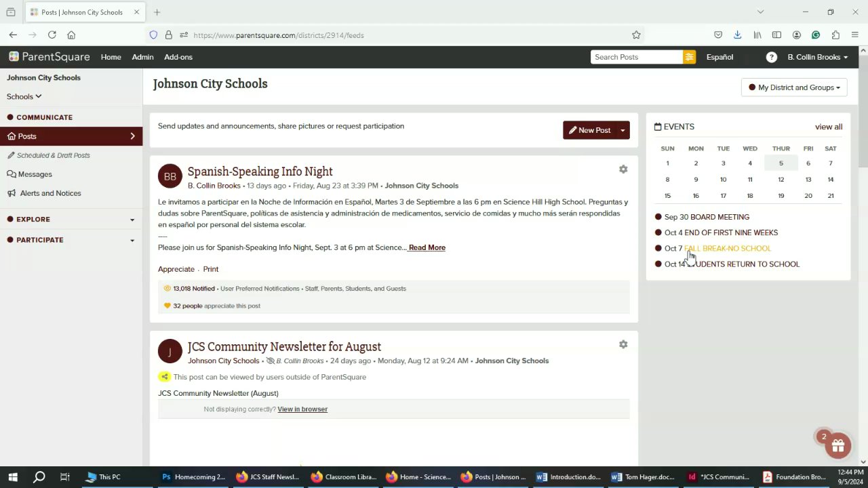Expand the Schools dropdown in sidebar
Screen dimensions: 868x488
[x=24, y=96]
